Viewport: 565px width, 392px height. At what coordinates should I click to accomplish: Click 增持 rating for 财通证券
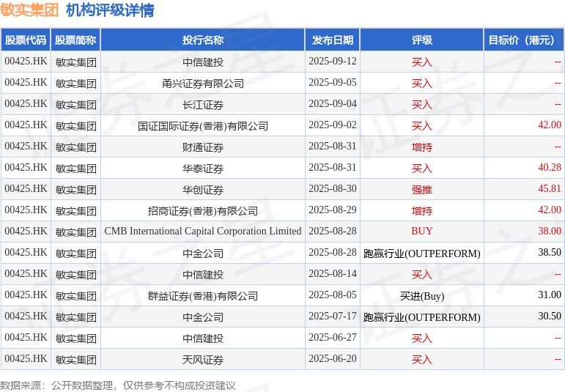422,147
